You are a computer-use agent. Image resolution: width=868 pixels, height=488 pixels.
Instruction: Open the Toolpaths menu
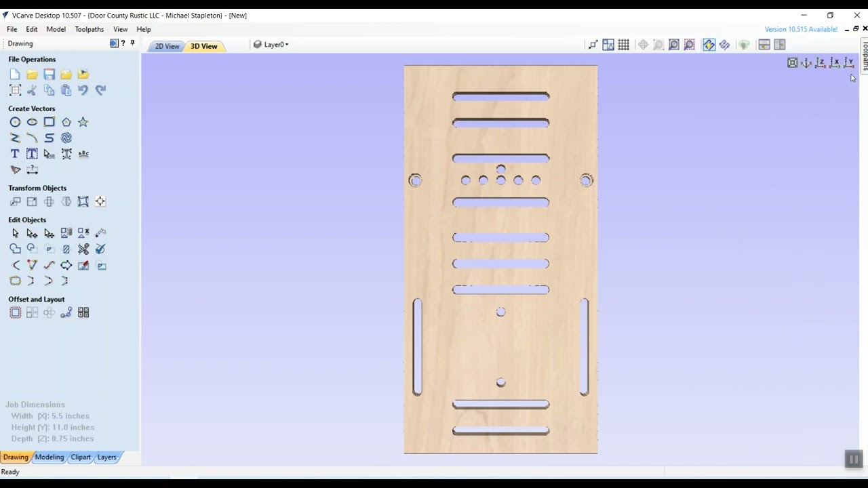click(90, 29)
